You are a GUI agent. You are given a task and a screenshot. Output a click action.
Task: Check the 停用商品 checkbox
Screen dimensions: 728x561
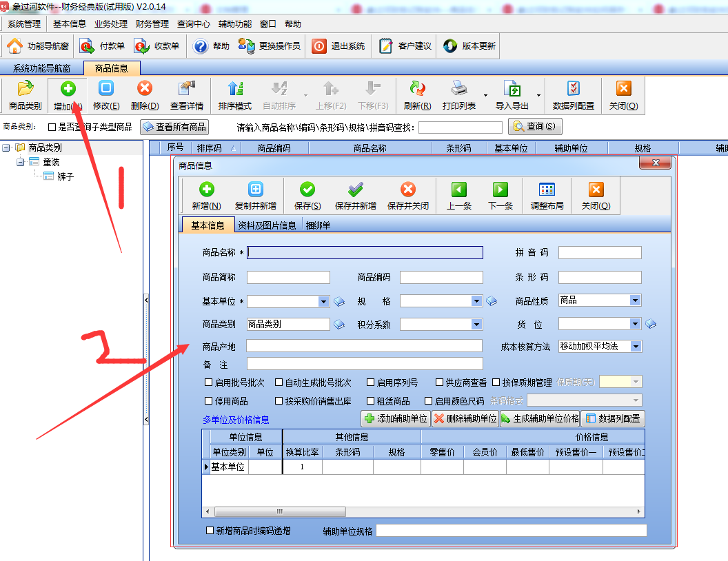pos(208,401)
